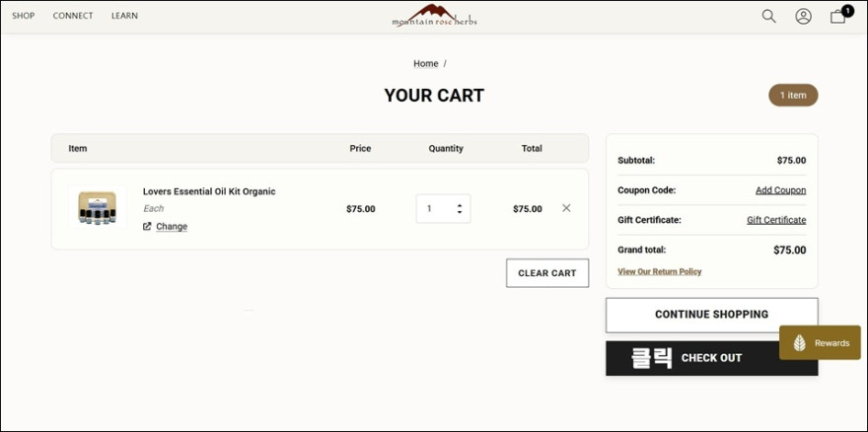Open the SHOP menu
Image resolution: width=868 pixels, height=432 pixels.
24,16
